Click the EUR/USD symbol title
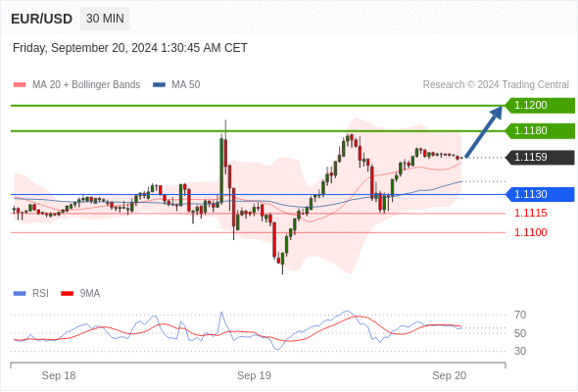Image resolution: width=578 pixels, height=392 pixels. point(41,19)
